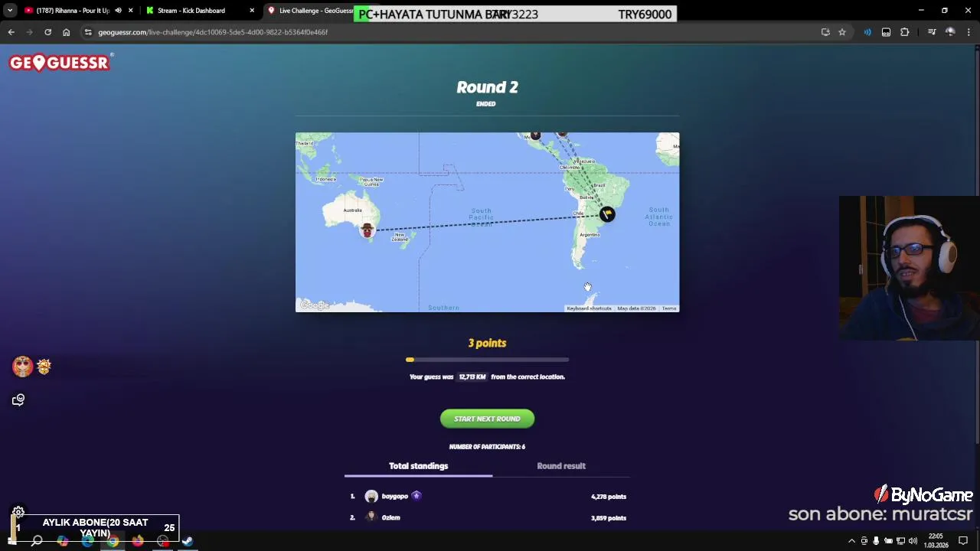Reload the GeoGuessr page
The height and width of the screenshot is (551, 980).
47,32
